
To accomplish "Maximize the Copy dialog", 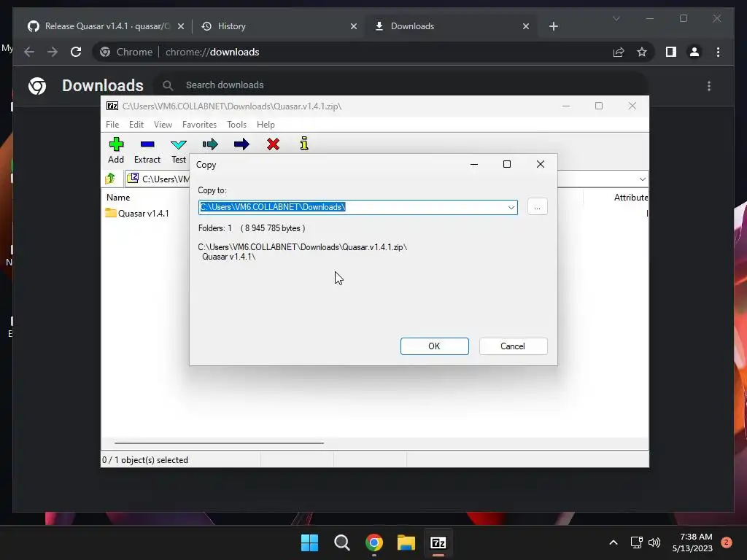I will [x=507, y=164].
